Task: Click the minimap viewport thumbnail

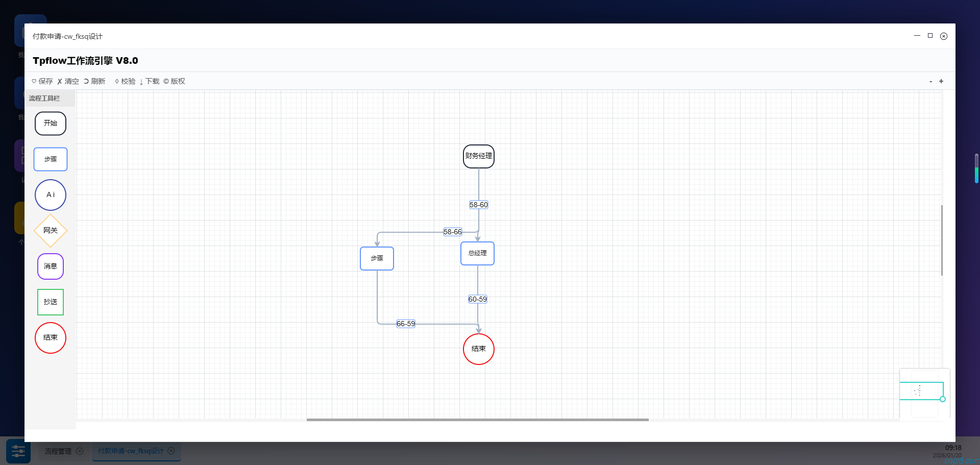Action: 921,391
